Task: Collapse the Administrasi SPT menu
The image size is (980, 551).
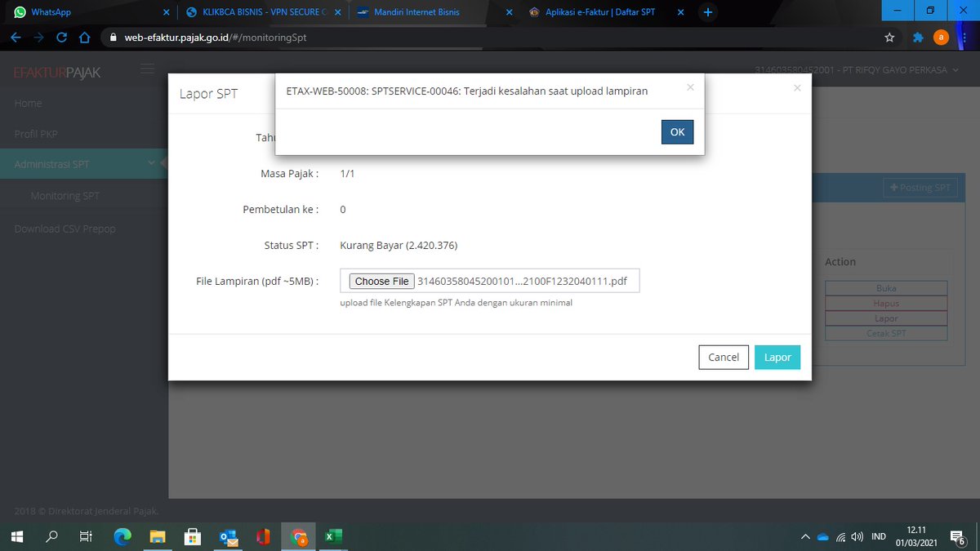Action: tap(84, 164)
